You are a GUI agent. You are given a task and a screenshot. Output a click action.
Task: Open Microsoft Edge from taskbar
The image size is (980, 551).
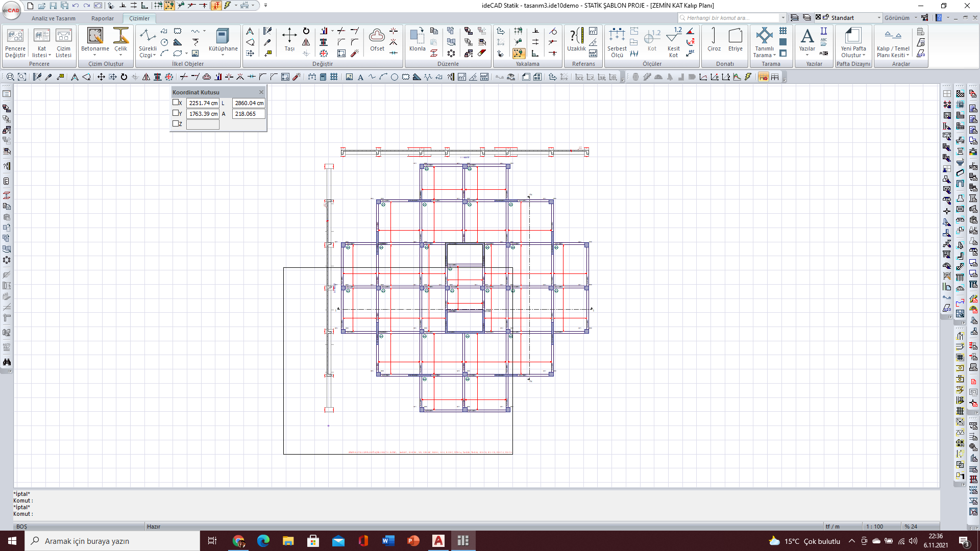(263, 541)
